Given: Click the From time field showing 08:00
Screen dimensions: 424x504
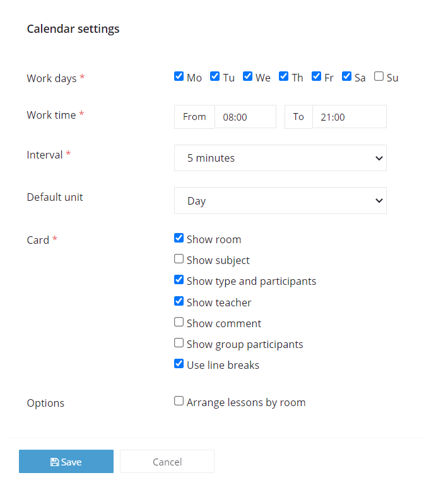Looking at the screenshot, I should 245,117.
